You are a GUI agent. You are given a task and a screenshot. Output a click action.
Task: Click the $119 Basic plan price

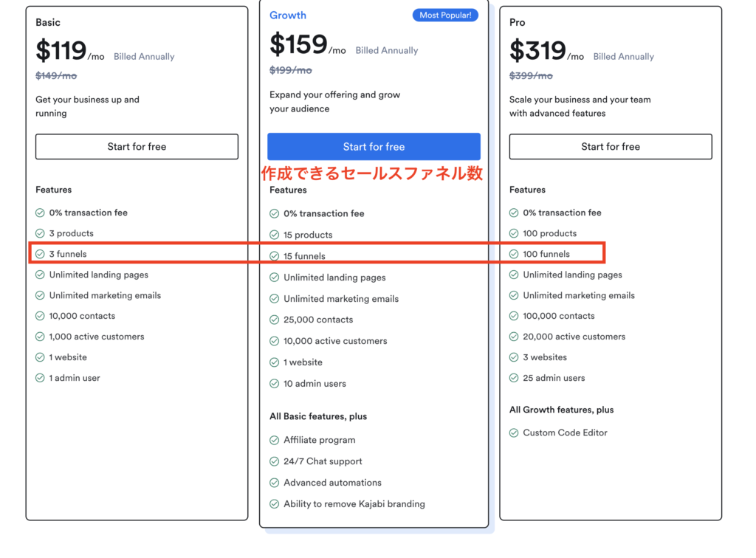pyautogui.click(x=61, y=50)
